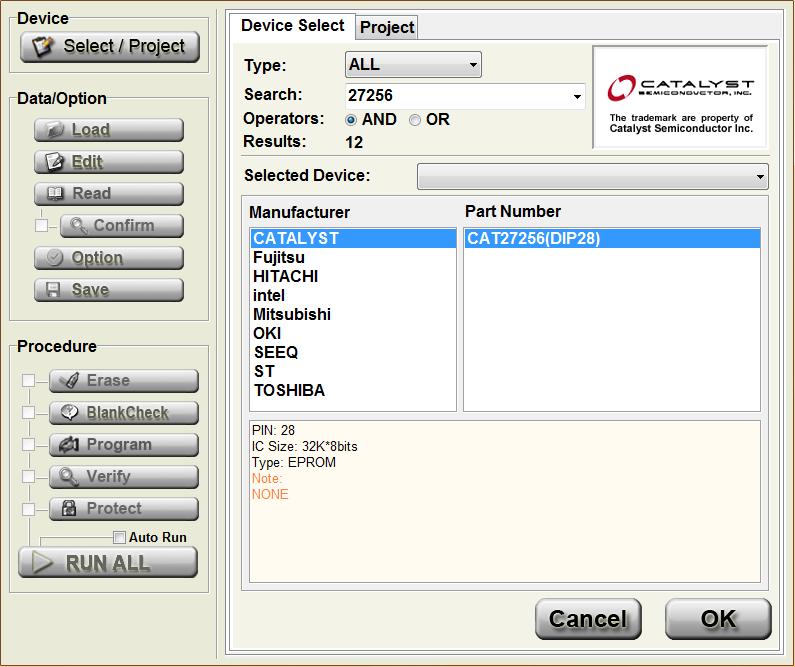Switch to the Project tab
This screenshot has height=667, width=795.
click(x=387, y=27)
